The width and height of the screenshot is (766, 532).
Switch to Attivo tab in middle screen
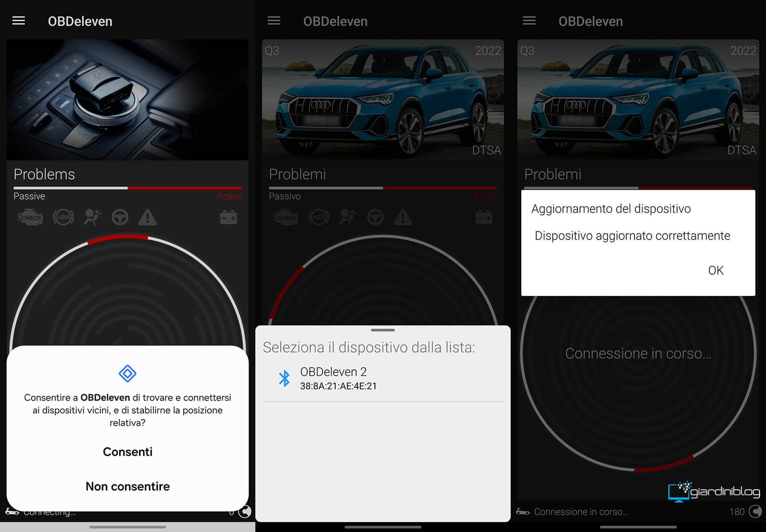click(x=485, y=196)
